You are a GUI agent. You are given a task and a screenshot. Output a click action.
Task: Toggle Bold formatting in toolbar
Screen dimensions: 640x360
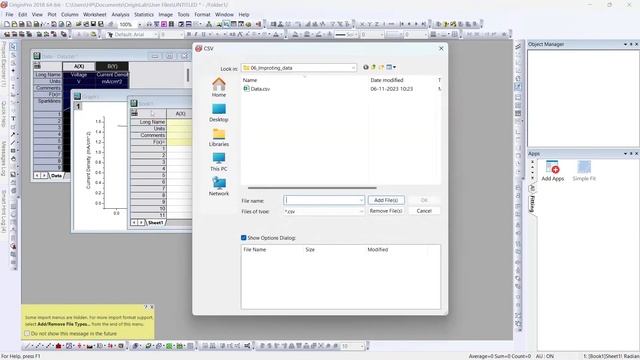point(189,35)
